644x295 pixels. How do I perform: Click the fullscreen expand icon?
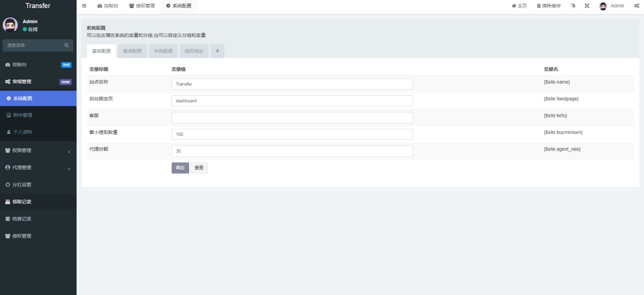[587, 6]
